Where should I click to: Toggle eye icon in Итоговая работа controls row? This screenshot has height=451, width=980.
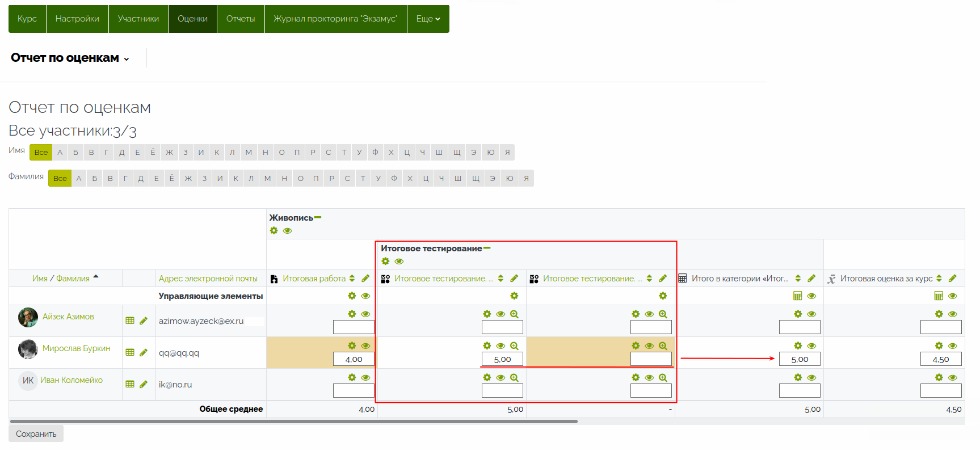pos(365,296)
